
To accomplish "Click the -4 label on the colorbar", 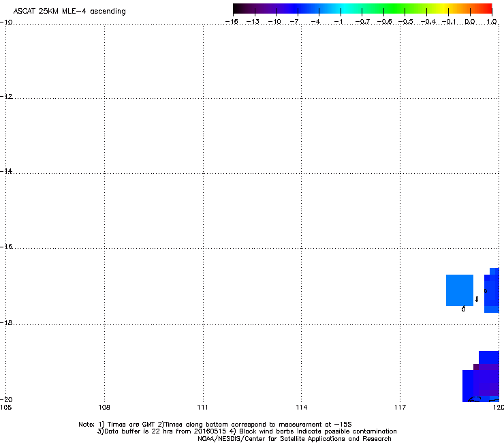I will click(315, 22).
